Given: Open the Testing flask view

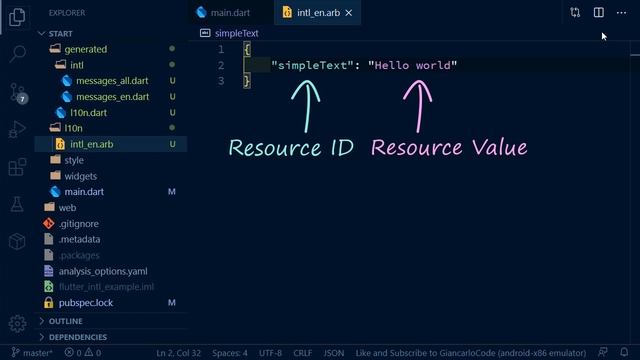Looking at the screenshot, I should [17, 204].
